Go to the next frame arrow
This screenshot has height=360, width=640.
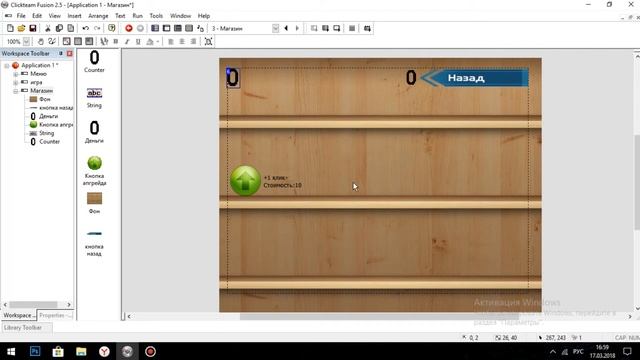[297, 28]
